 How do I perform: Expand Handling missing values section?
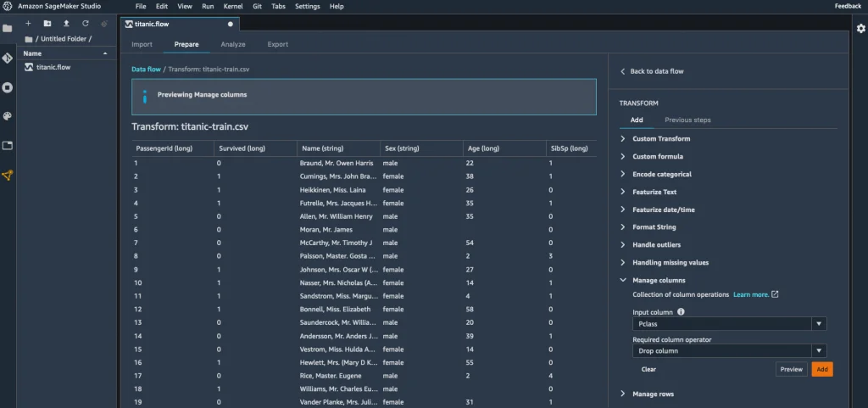click(670, 262)
